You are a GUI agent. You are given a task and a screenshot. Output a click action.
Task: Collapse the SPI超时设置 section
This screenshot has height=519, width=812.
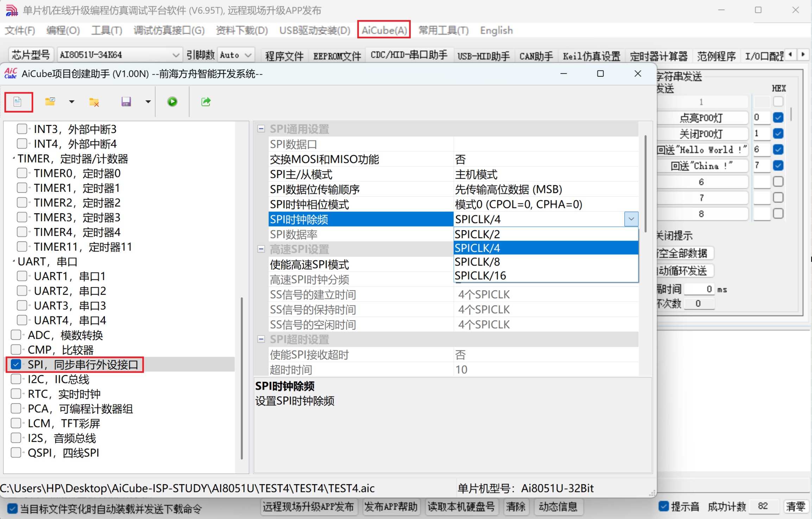point(261,339)
